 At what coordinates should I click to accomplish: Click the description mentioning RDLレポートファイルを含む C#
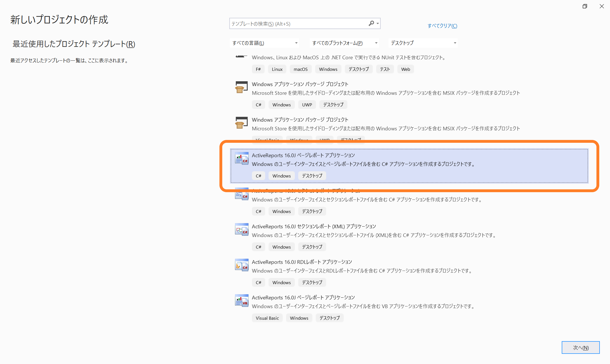(362, 271)
